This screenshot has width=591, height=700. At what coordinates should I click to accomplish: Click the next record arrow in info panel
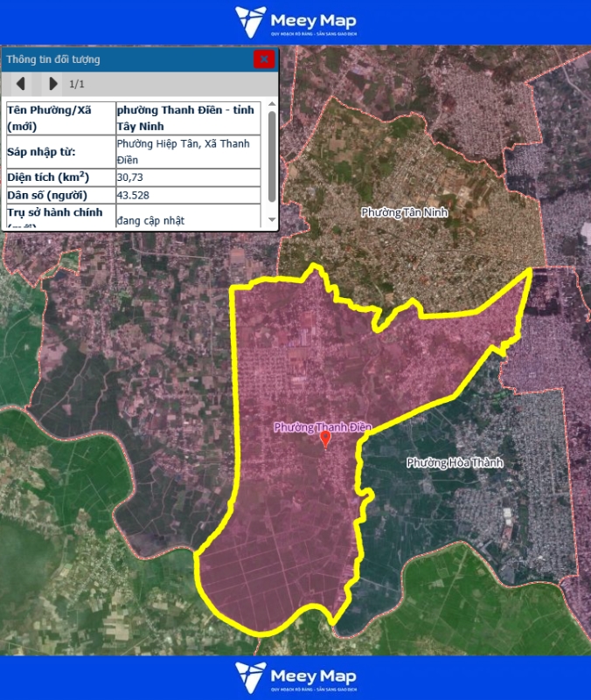click(x=52, y=84)
